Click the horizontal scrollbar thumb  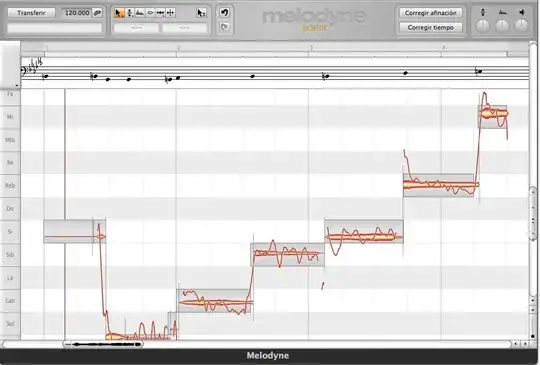(x=103, y=344)
